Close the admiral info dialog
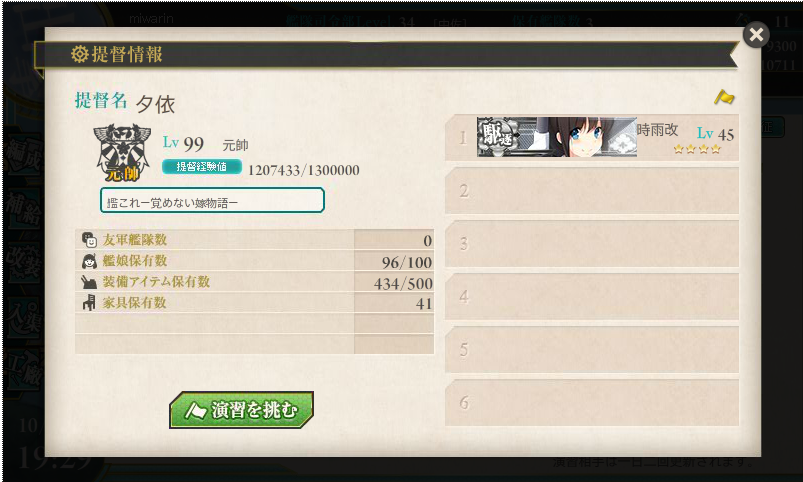 [x=756, y=35]
